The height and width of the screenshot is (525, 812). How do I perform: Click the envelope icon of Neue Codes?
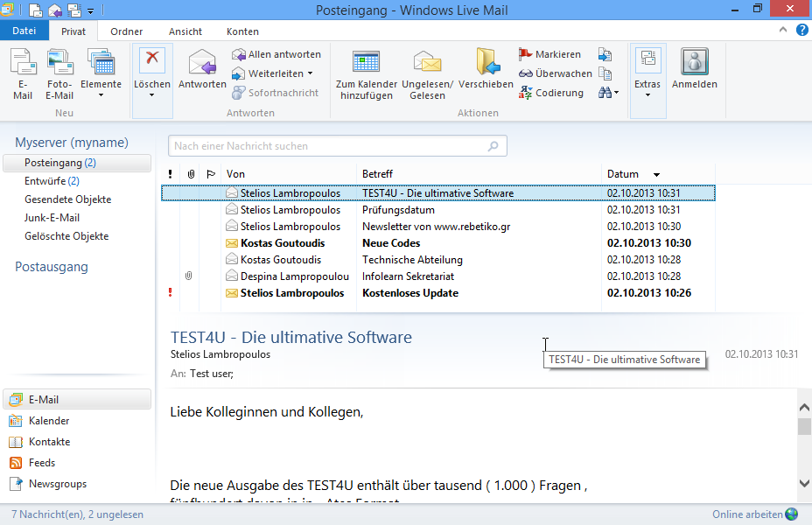(232, 243)
